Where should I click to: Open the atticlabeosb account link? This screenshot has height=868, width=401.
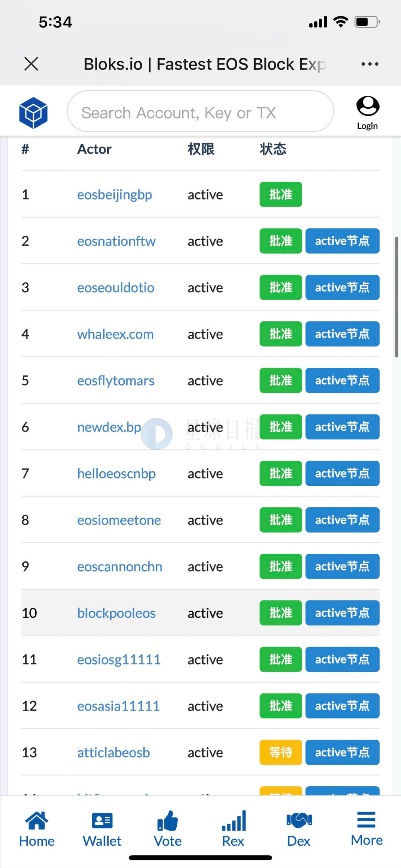(x=114, y=752)
